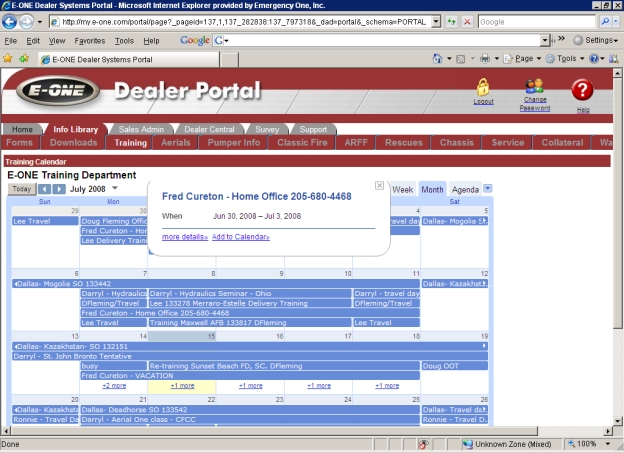Image resolution: width=624 pixels, height=453 pixels.
Task: Click the Unknown Zone security icon
Action: click(x=467, y=444)
